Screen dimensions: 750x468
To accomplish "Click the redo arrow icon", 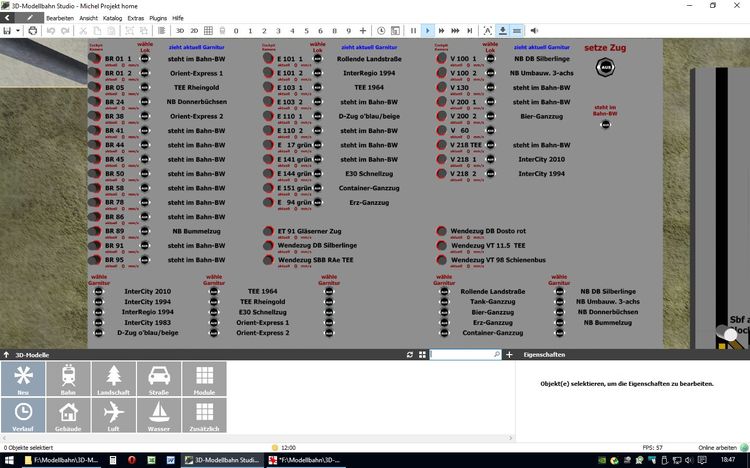I will pos(65,31).
